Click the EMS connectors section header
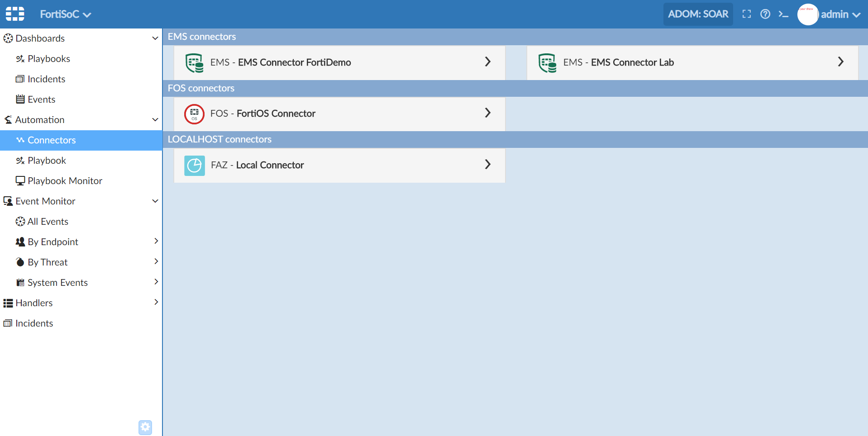Screen dimensions: 868x436 tap(515, 37)
